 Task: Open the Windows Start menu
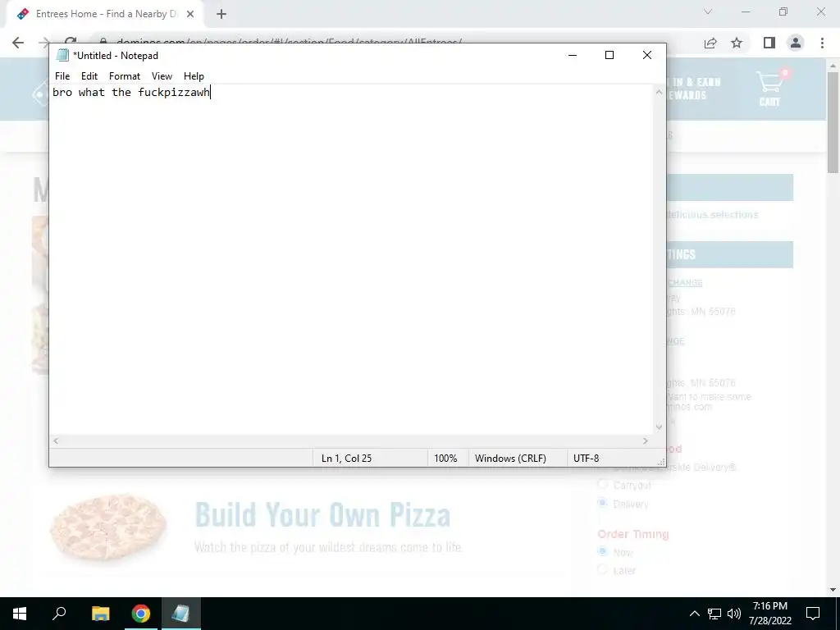pos(20,614)
